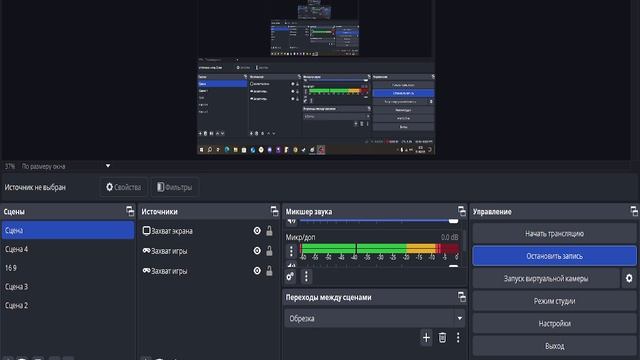Toggle visibility of first Захват игры
The image size is (640, 360).
(257, 251)
